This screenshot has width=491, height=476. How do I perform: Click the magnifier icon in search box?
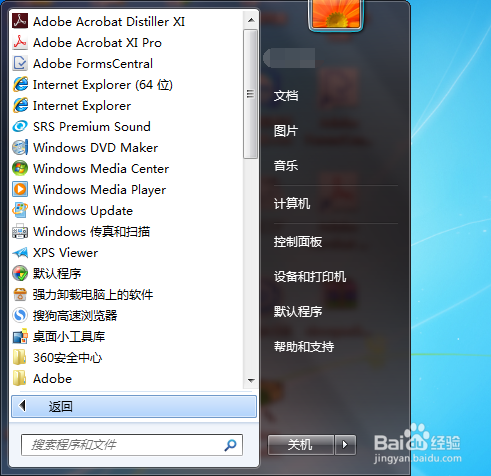(230, 445)
